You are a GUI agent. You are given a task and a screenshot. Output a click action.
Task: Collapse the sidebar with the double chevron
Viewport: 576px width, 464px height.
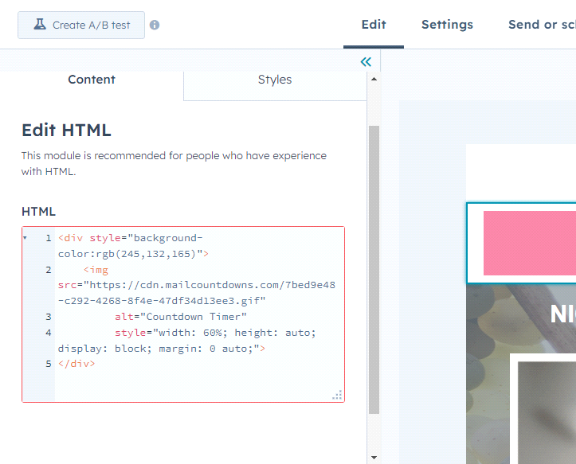pos(366,61)
